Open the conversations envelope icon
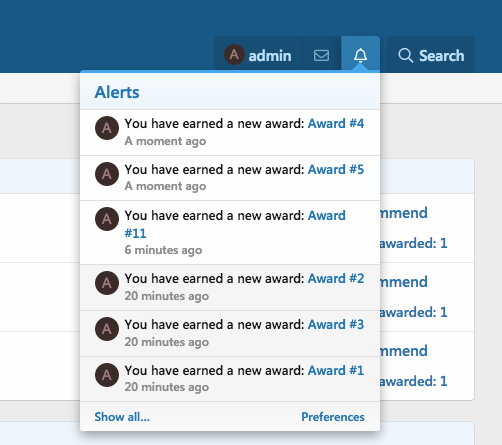502x445 pixels. click(321, 55)
